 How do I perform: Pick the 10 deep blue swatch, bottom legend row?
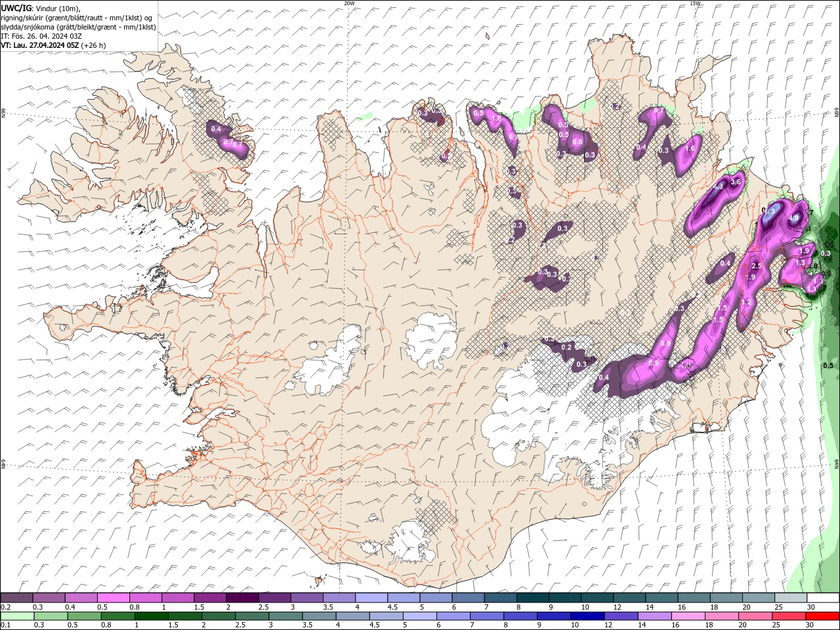tap(587, 616)
